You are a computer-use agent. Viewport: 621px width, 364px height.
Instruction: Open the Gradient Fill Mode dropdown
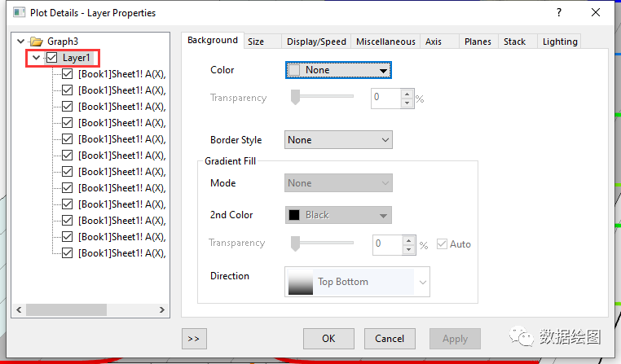tap(338, 182)
